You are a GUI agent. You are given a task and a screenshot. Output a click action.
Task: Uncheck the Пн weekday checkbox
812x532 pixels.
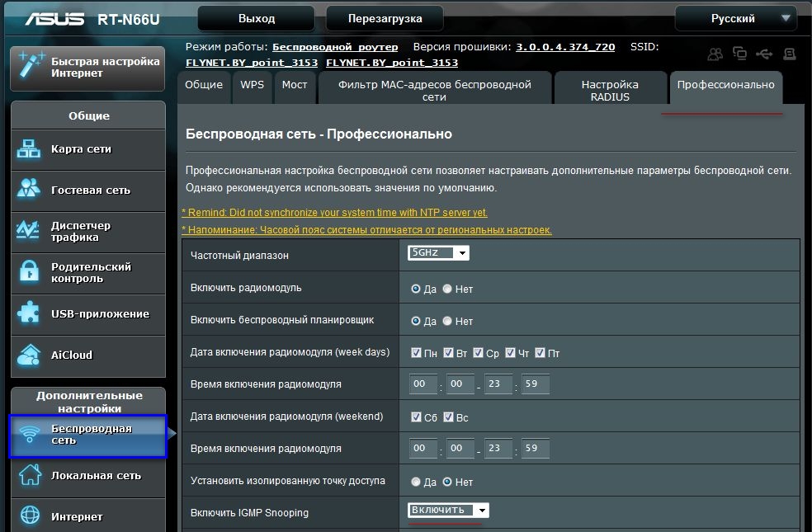(x=416, y=352)
